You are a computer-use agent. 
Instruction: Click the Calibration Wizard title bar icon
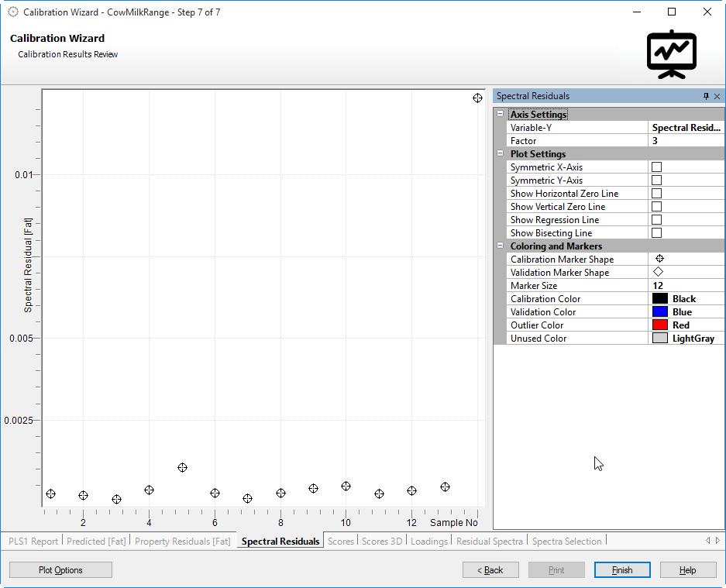click(x=12, y=12)
